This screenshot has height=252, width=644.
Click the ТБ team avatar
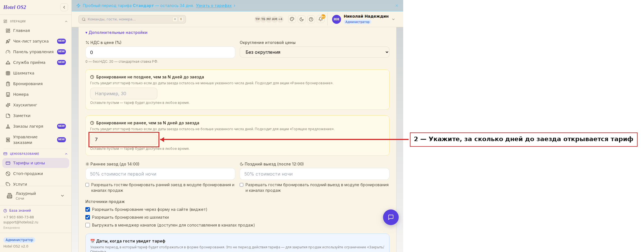263,19
